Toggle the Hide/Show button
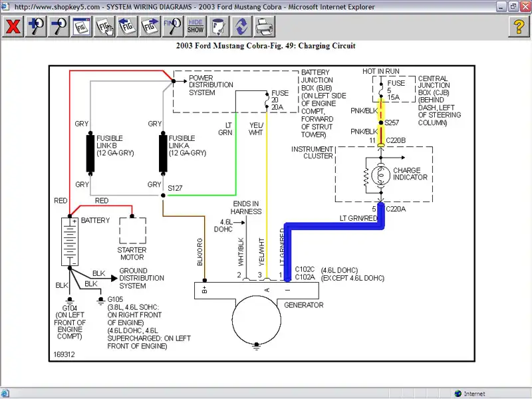 [196, 26]
